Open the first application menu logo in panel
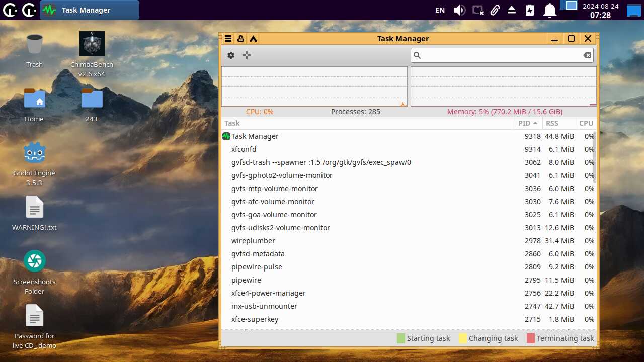The width and height of the screenshot is (644, 362). (10, 10)
